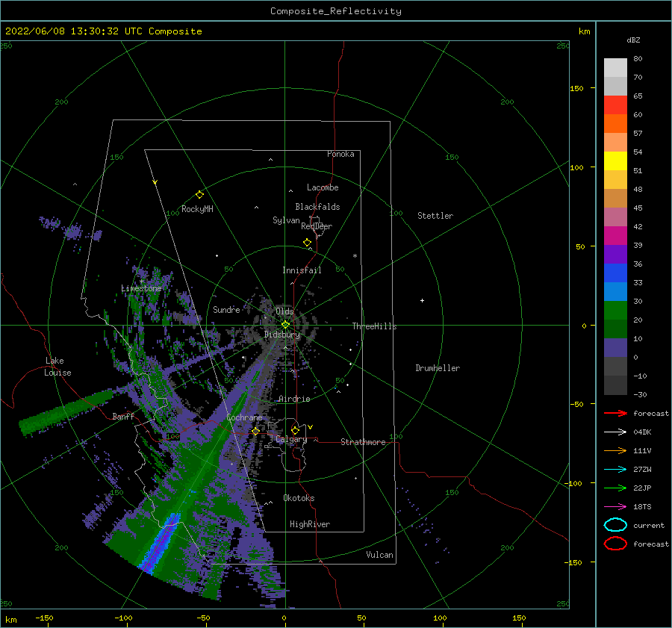Click the dBZ legend heading

[x=633, y=40]
